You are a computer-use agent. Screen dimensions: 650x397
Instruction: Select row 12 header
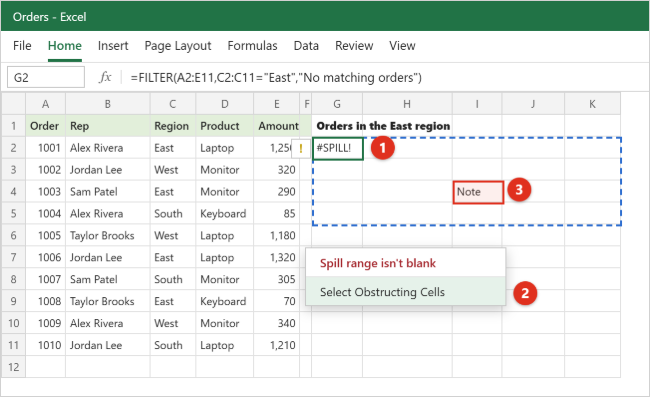click(14, 367)
